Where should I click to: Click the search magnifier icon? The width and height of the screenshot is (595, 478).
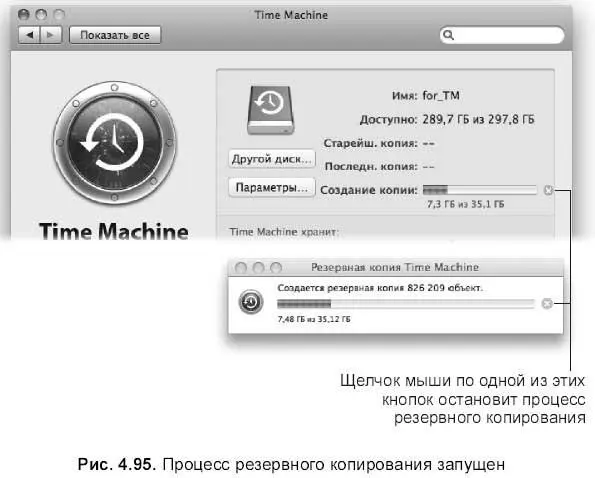click(x=449, y=35)
